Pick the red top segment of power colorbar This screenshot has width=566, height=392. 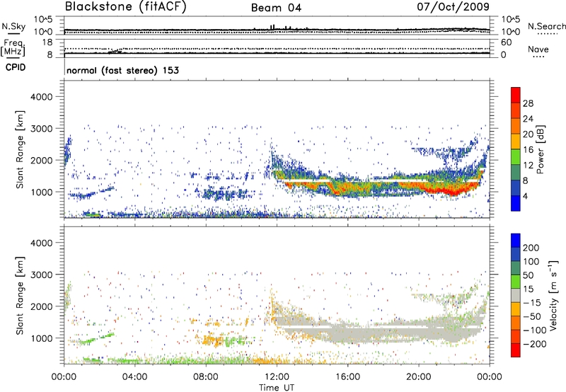coord(516,95)
